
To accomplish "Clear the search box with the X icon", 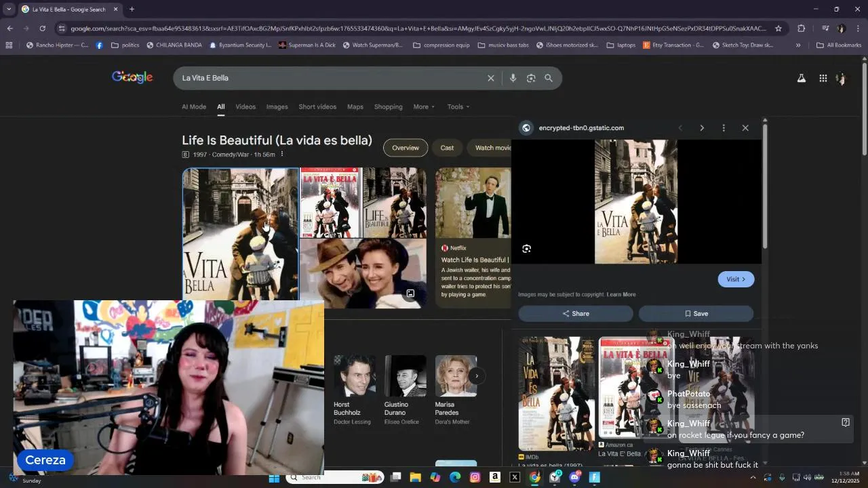I will pyautogui.click(x=491, y=78).
